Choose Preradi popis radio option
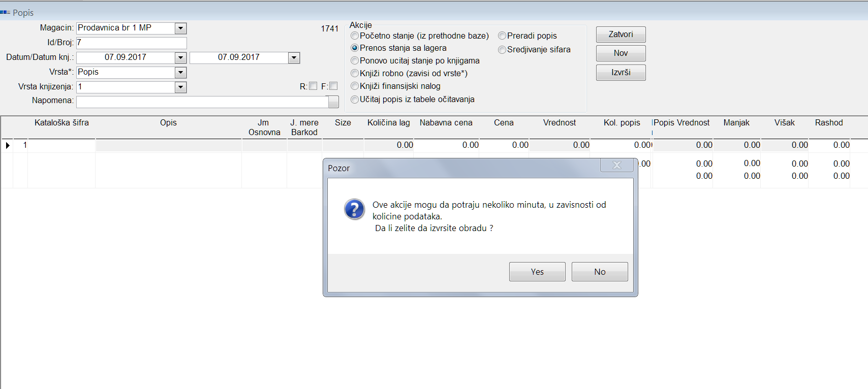This screenshot has width=868, height=389. [502, 36]
